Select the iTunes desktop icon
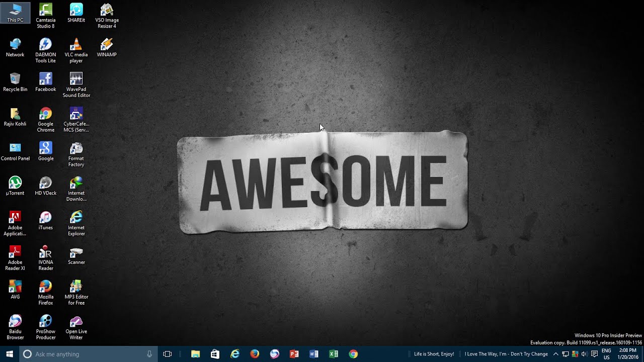 [x=45, y=221]
